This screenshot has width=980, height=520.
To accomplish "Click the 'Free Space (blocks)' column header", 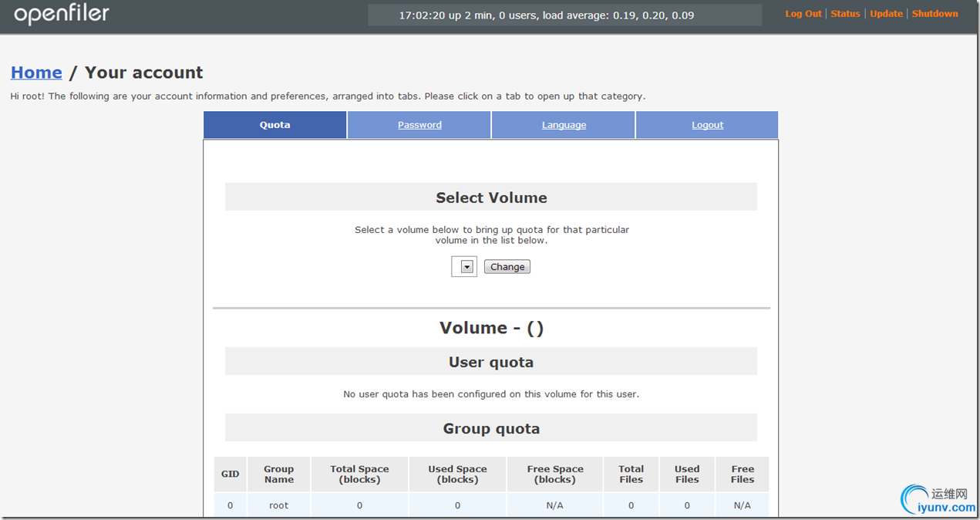I will [x=555, y=474].
